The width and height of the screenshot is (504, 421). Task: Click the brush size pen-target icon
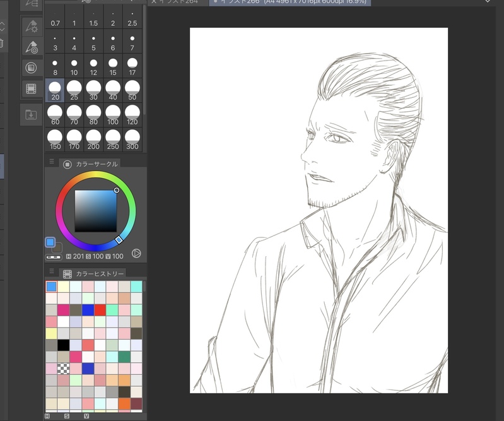pyautogui.click(x=31, y=47)
